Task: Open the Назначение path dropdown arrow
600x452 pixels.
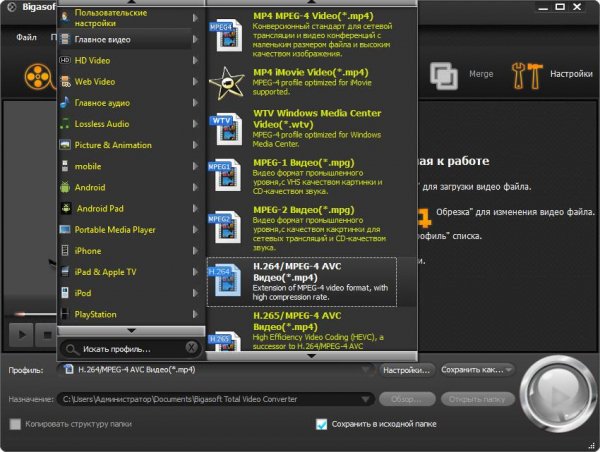Action: pos(365,399)
